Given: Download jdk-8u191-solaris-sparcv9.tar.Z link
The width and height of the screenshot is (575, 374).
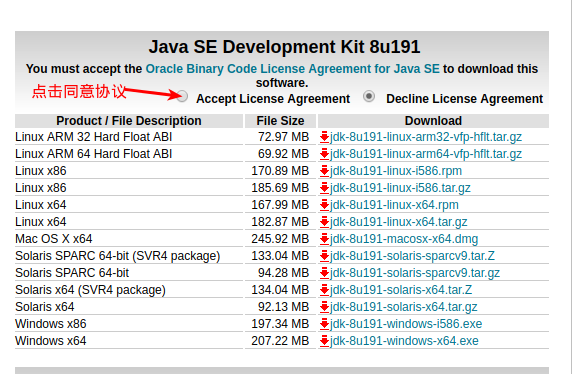Looking at the screenshot, I should click(413, 256).
